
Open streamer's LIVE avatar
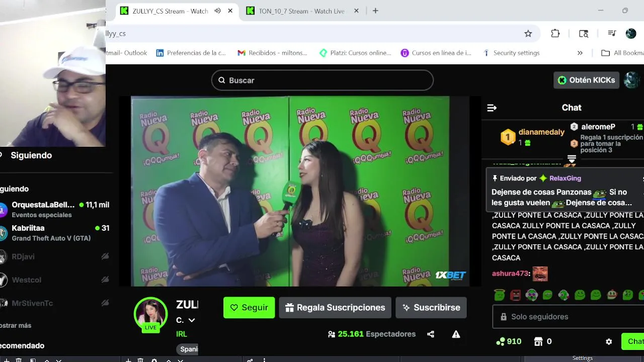click(151, 314)
